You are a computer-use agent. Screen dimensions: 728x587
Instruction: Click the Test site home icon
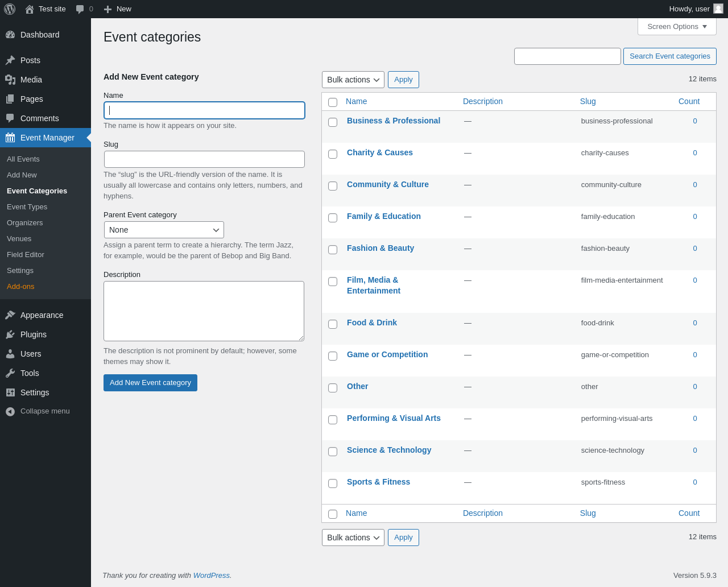30,9
